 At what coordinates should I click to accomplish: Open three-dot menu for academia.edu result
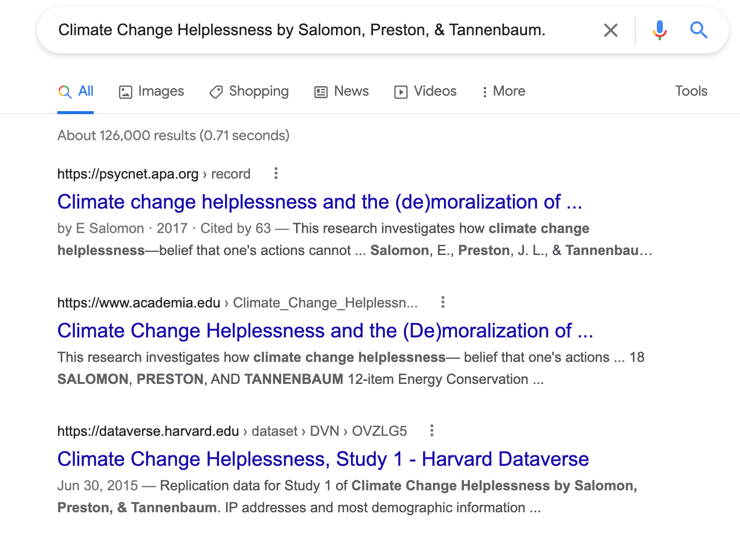pos(443,302)
